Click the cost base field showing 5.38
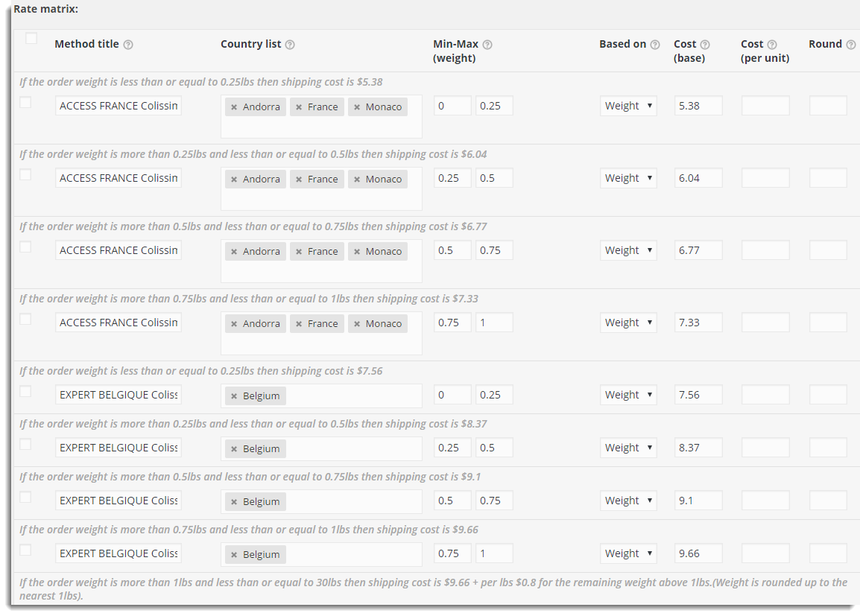The height and width of the screenshot is (616, 860). (x=698, y=106)
